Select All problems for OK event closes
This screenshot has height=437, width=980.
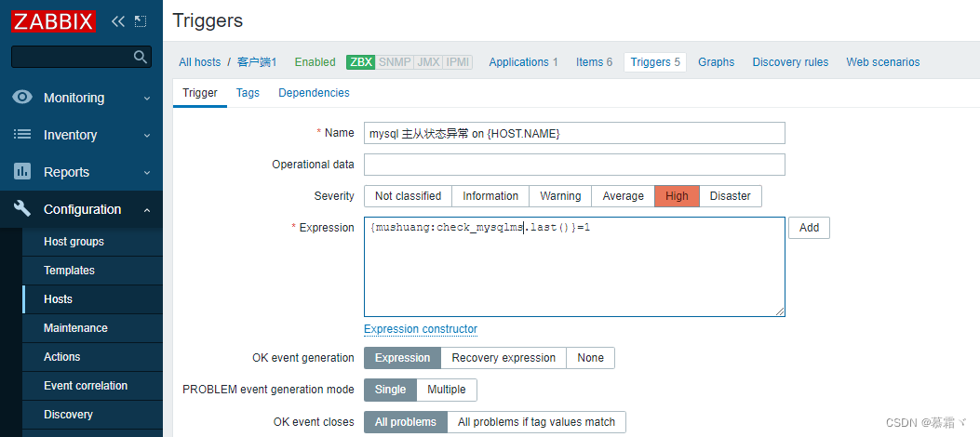(x=405, y=422)
